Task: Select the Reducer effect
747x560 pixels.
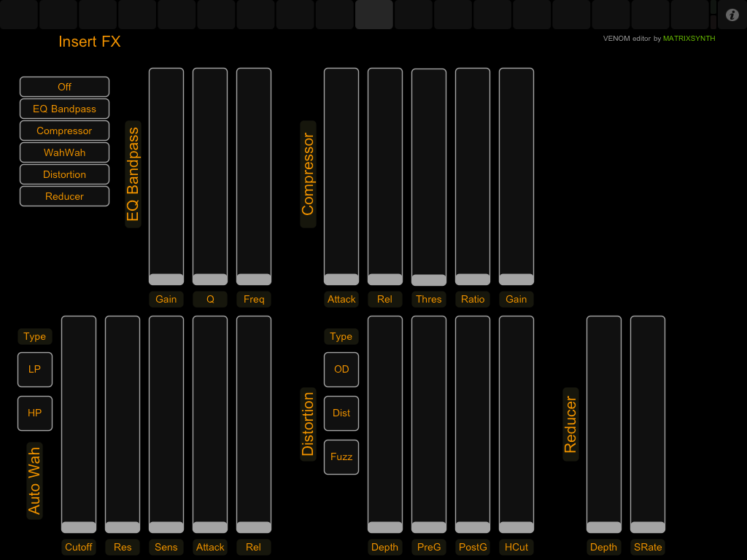Action: click(x=64, y=196)
